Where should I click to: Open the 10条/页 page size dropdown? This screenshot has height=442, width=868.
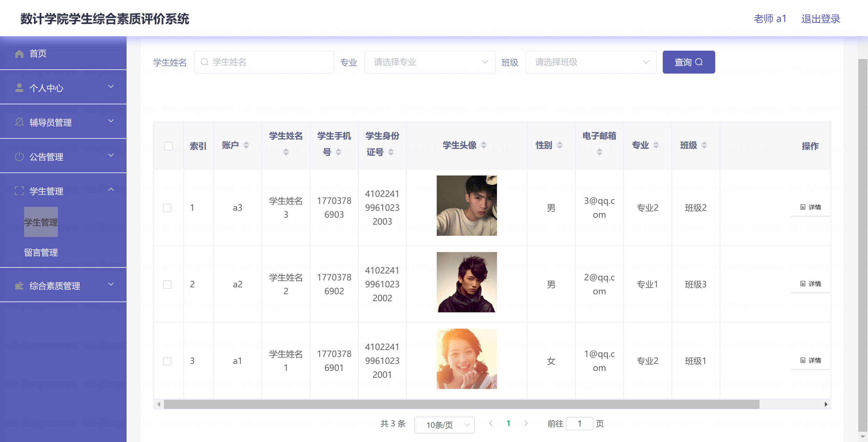444,425
